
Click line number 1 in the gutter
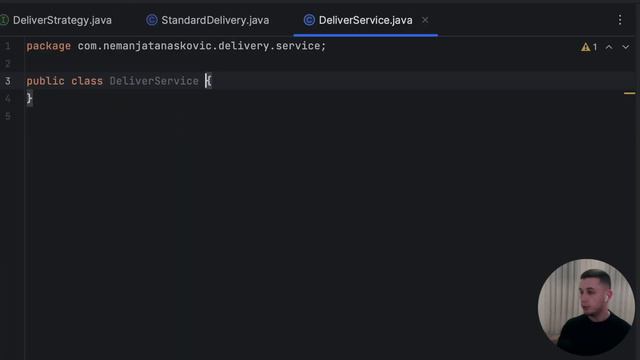[x=8, y=46]
